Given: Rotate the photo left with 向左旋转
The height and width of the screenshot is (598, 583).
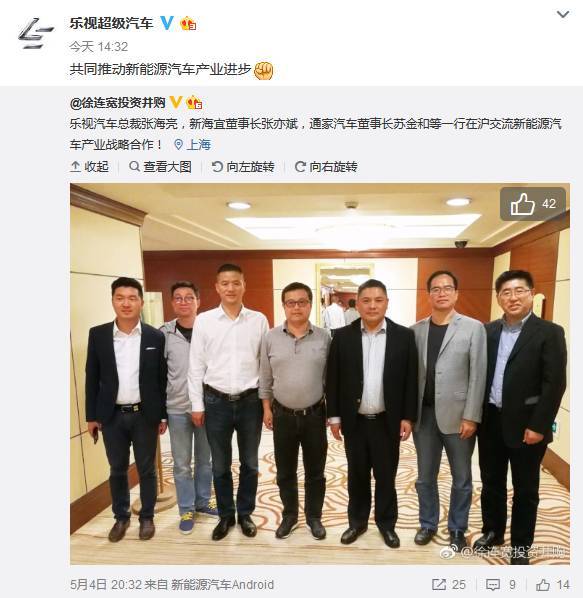Looking at the screenshot, I should 243,167.
